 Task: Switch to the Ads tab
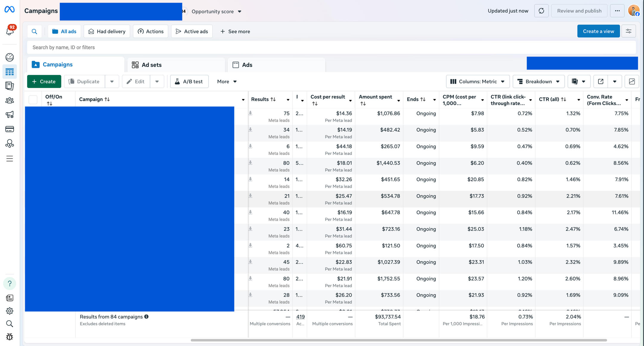(276, 65)
